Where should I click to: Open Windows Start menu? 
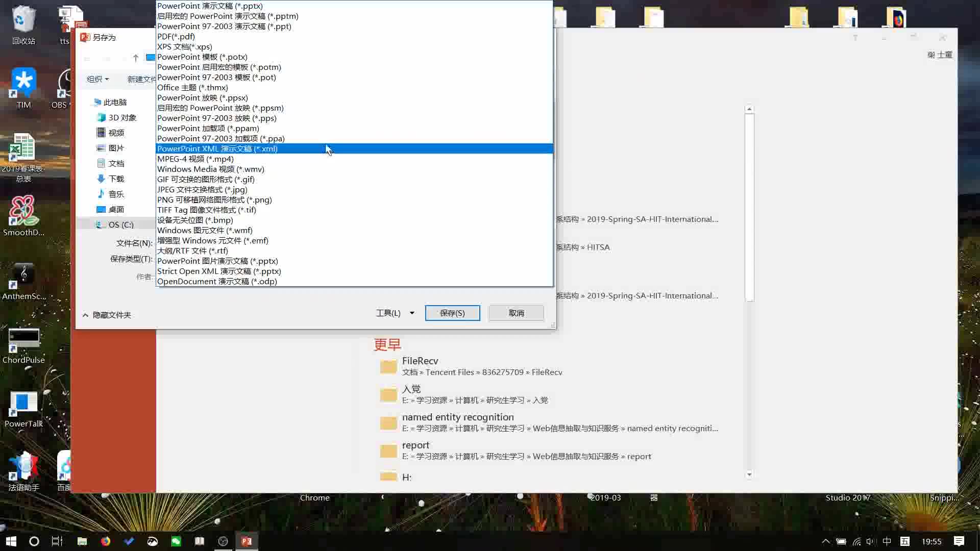pos(11,541)
